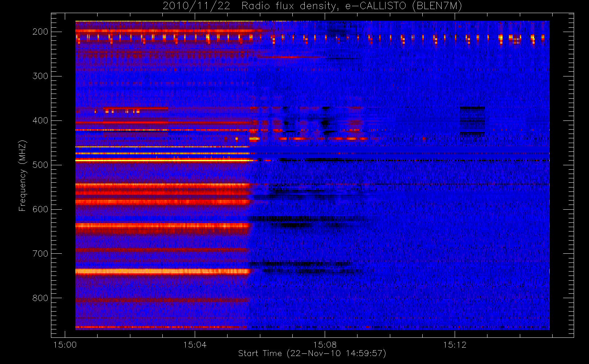Select the 300 frequency tick label
Viewport: 589px width, 364px height.
click(x=40, y=76)
